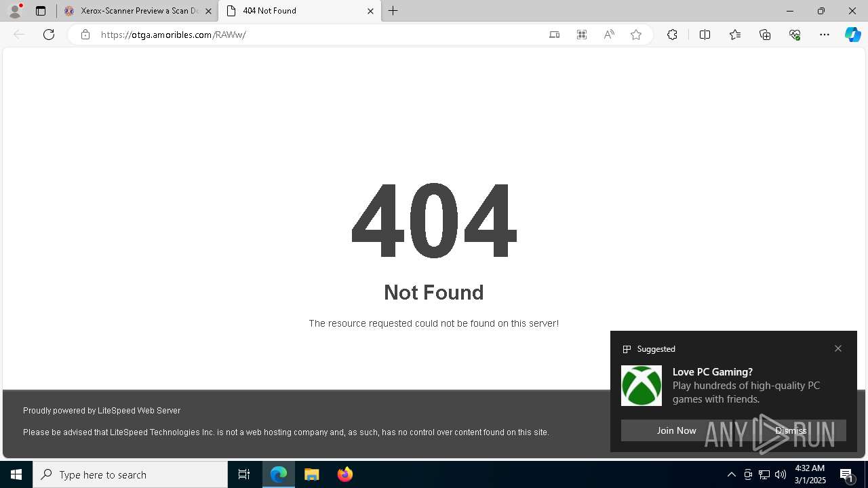Click 'Love PC Gaming?' notification title
Image resolution: width=868 pixels, height=488 pixels.
[713, 372]
